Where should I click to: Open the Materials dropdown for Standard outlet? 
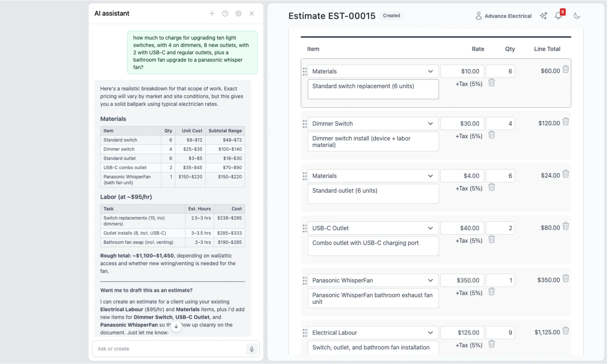[373, 176]
